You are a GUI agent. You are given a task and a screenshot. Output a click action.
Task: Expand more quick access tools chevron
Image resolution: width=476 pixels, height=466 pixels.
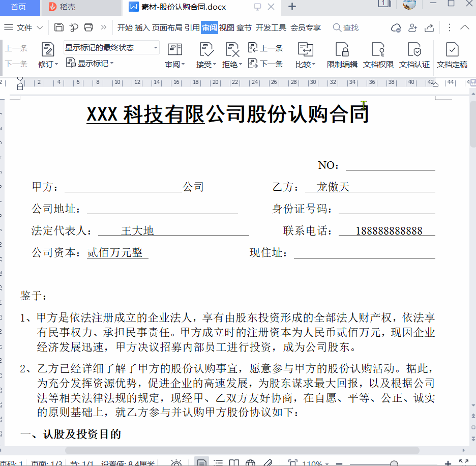tap(104, 27)
